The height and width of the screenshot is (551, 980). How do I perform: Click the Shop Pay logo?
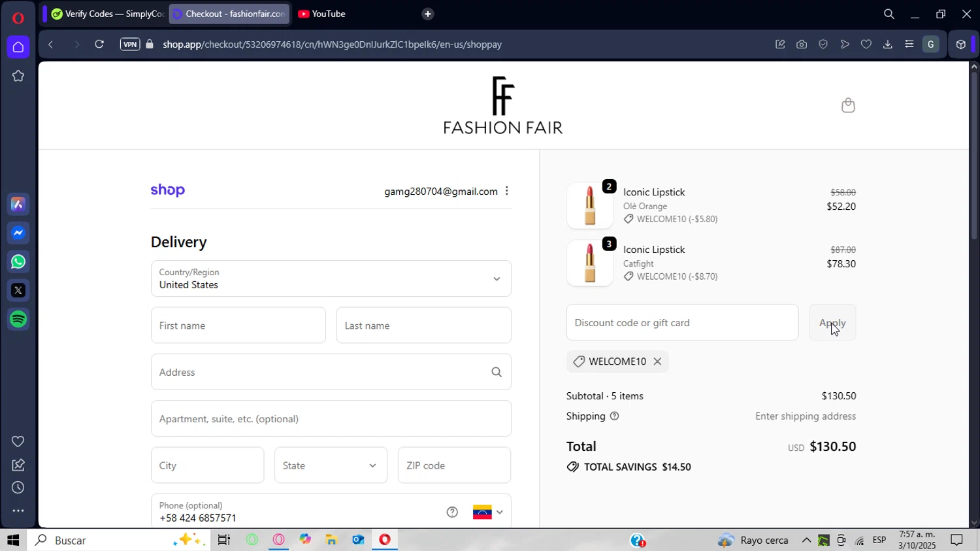coord(168,190)
